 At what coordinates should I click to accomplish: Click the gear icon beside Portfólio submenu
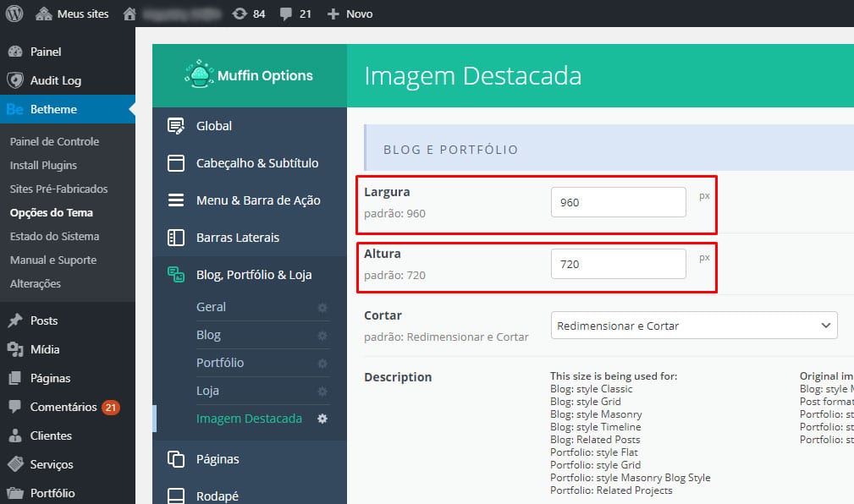(322, 363)
